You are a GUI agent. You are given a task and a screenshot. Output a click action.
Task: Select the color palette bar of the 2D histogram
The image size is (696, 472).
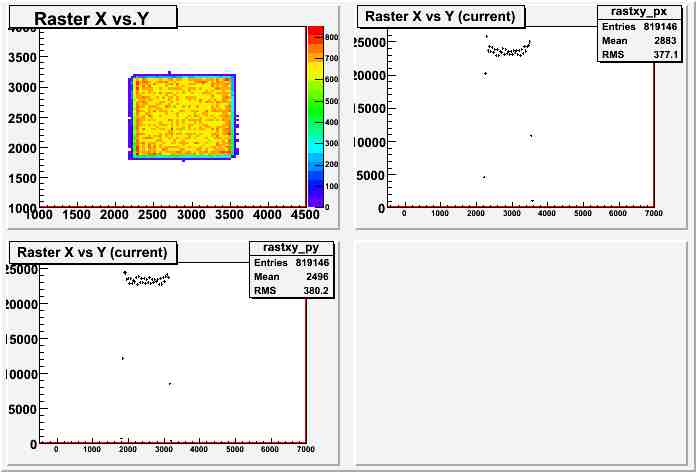[x=316, y=117]
